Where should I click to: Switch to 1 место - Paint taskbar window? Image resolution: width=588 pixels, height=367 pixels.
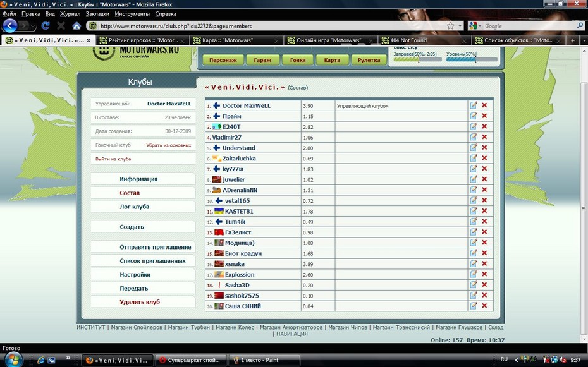coord(264,360)
